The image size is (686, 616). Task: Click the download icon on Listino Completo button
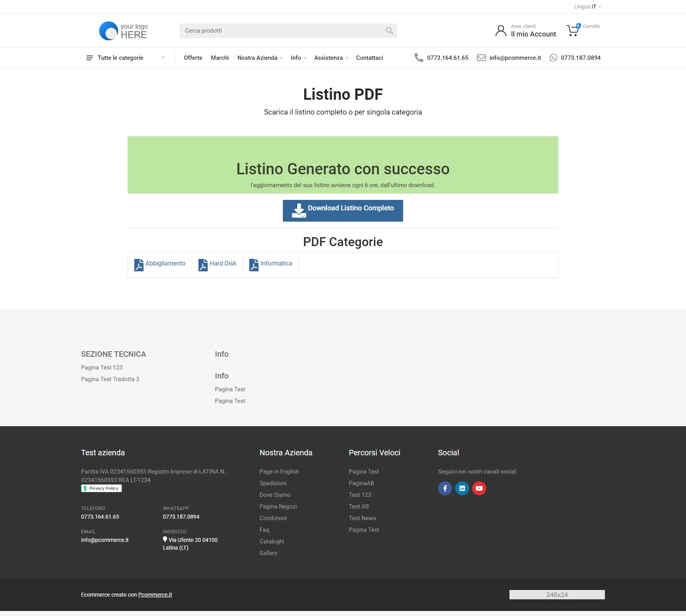pos(299,210)
